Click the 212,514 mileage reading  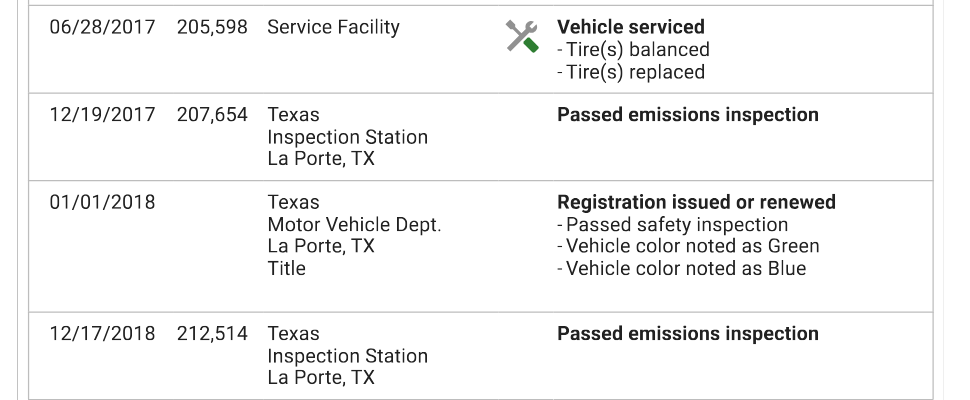point(212,334)
